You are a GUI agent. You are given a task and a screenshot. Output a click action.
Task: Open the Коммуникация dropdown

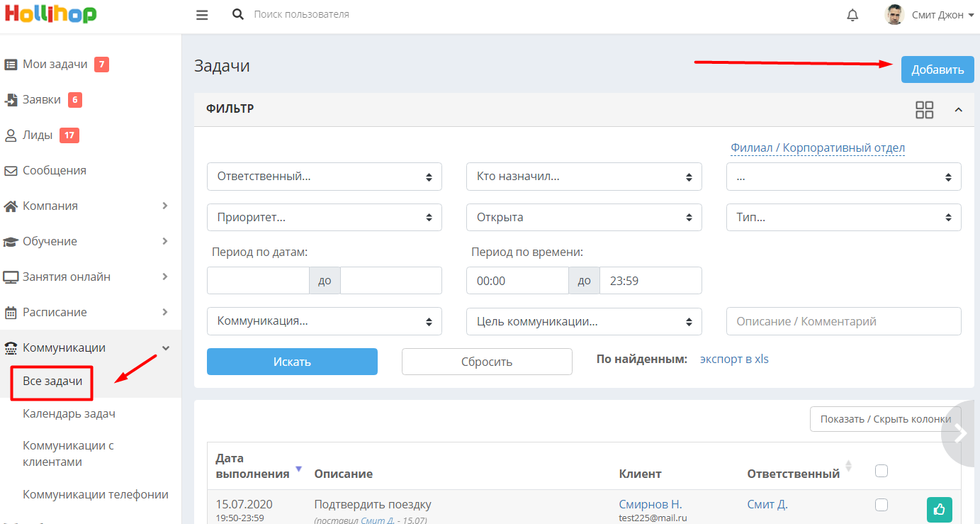[325, 321]
